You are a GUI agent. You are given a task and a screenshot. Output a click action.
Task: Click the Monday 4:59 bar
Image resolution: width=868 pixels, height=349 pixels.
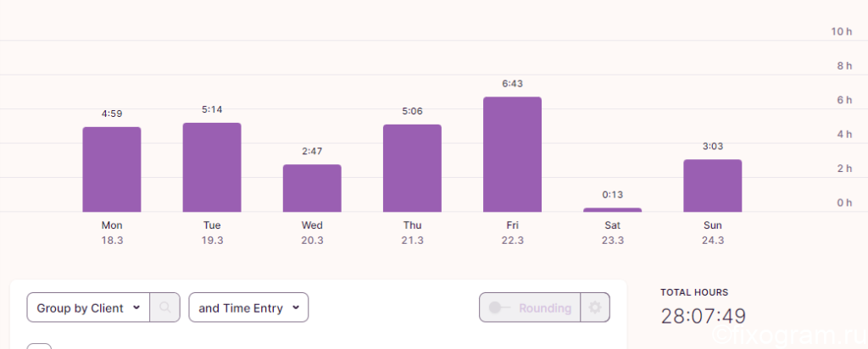tap(112, 169)
